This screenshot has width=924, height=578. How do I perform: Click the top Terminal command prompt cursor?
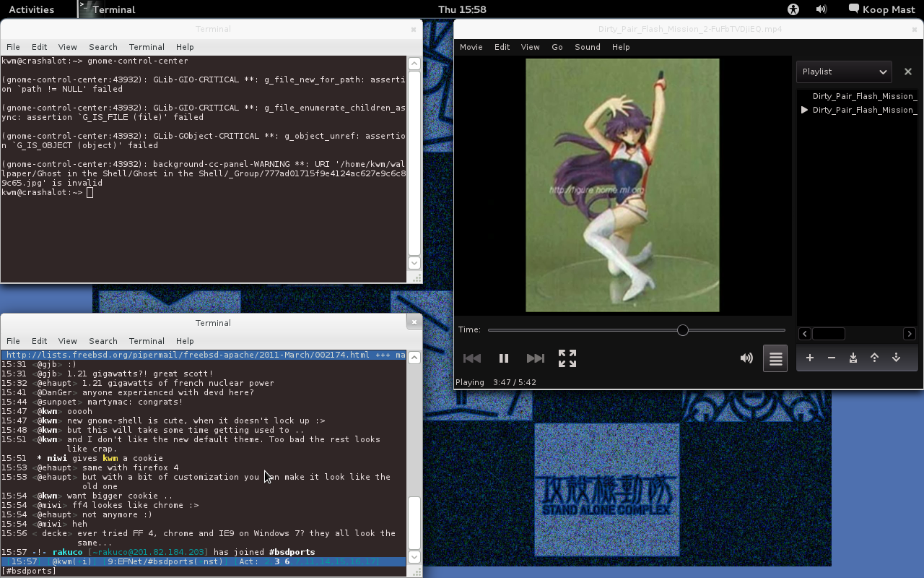pyautogui.click(x=90, y=192)
